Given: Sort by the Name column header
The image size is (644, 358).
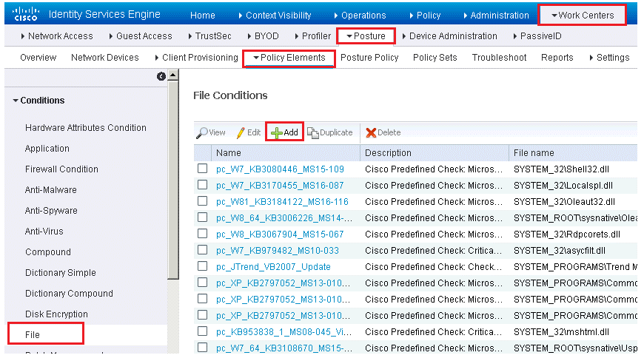Looking at the screenshot, I should tap(286, 152).
